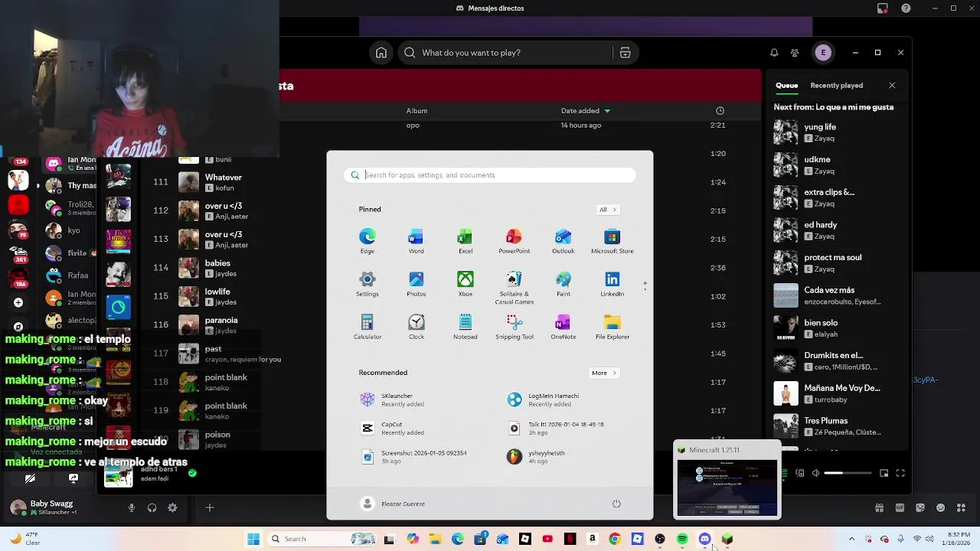Open Outlook pinned app in Start menu
Viewport: 980px width, 551px height.
(563, 241)
